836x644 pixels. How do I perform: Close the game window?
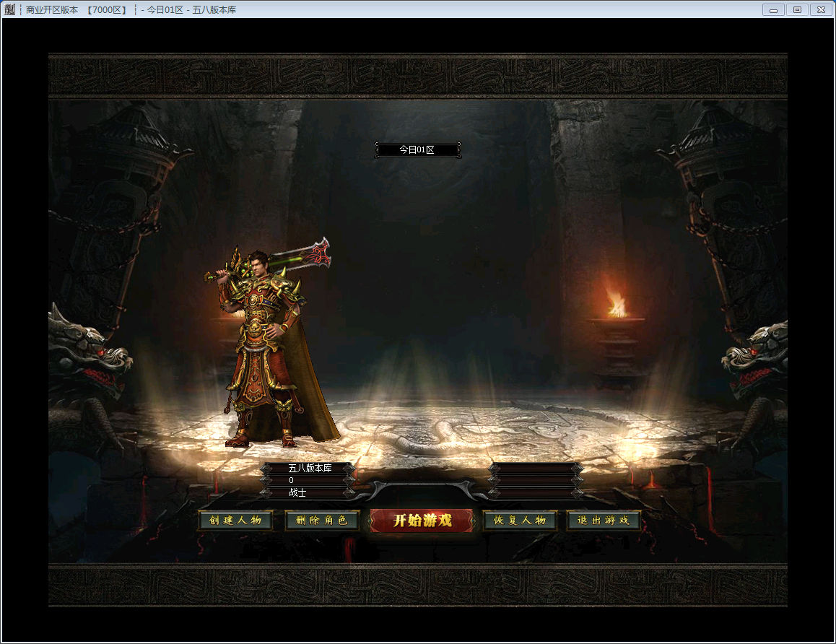[x=821, y=9]
